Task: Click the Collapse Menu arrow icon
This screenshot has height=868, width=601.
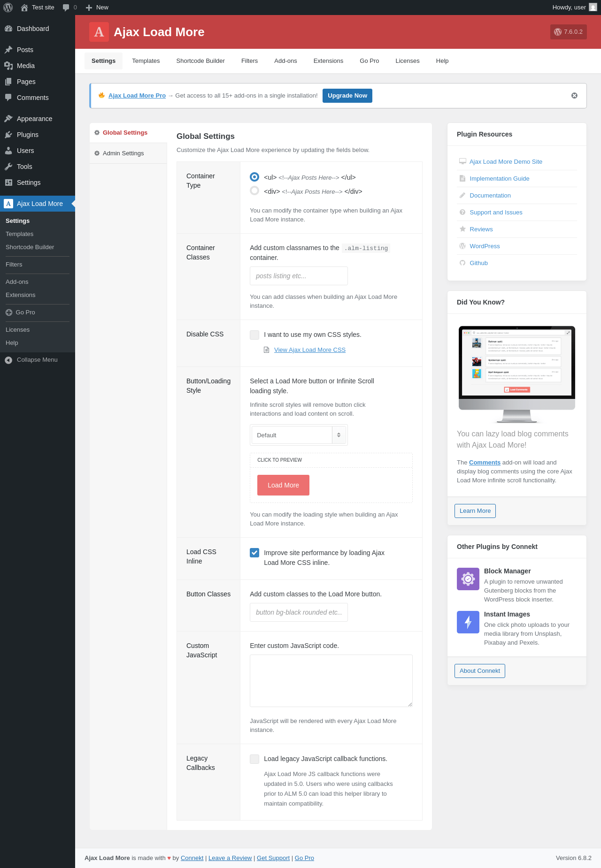Action: tap(8, 360)
